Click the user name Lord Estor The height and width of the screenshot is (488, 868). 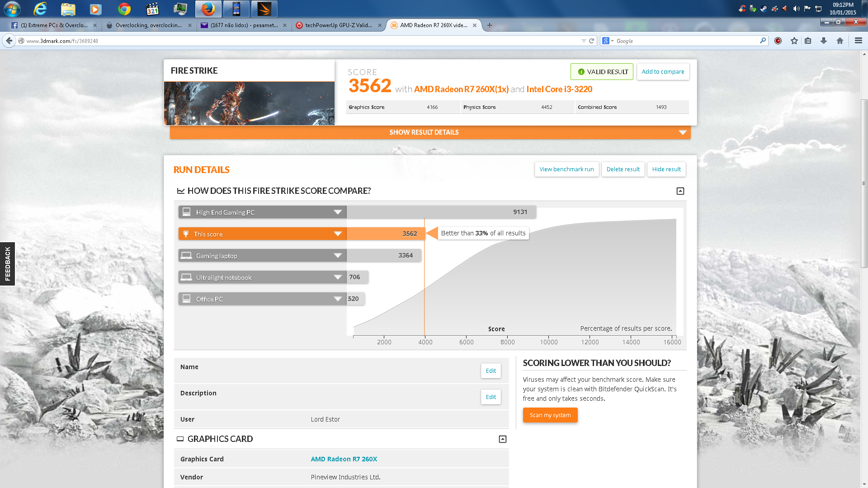(325, 420)
